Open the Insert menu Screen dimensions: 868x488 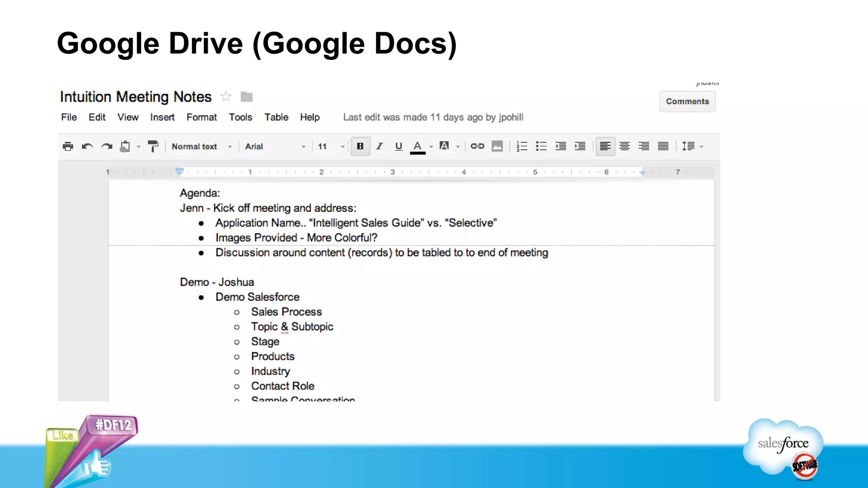tap(162, 117)
